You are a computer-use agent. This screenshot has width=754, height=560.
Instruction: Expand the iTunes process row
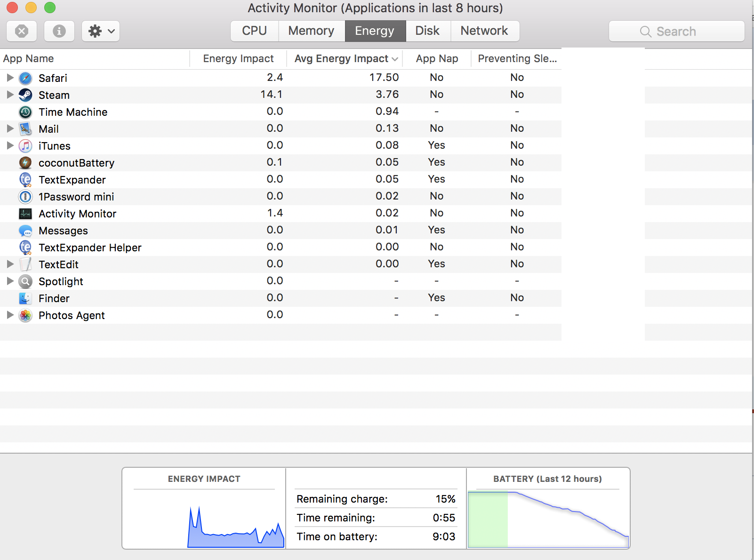point(10,145)
